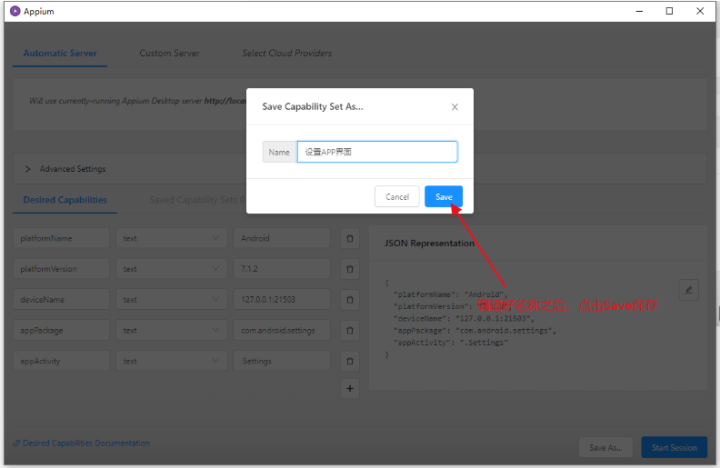
Task: Maximize the Appium window
Action: [x=669, y=11]
